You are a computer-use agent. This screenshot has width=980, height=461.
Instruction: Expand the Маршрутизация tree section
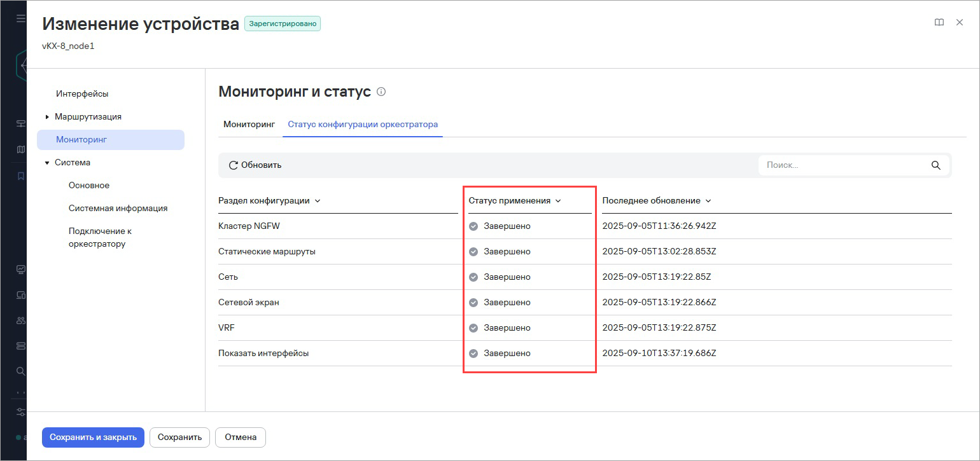47,117
